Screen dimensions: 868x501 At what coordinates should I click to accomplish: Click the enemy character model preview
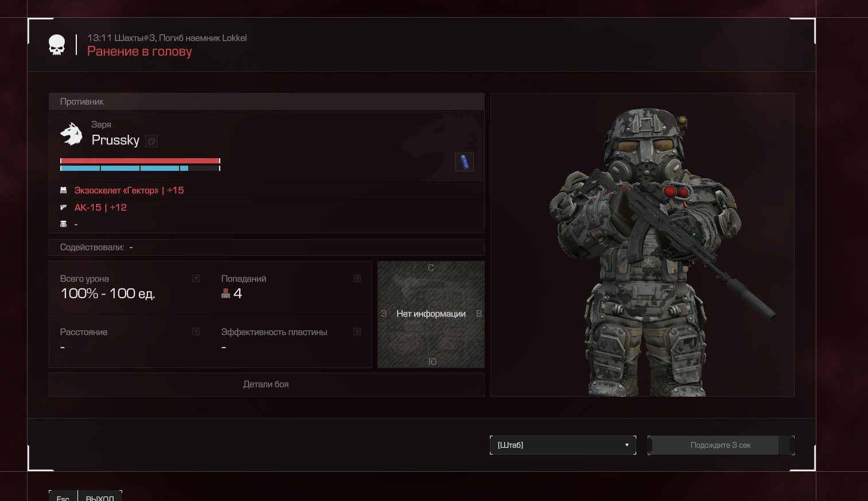643,245
